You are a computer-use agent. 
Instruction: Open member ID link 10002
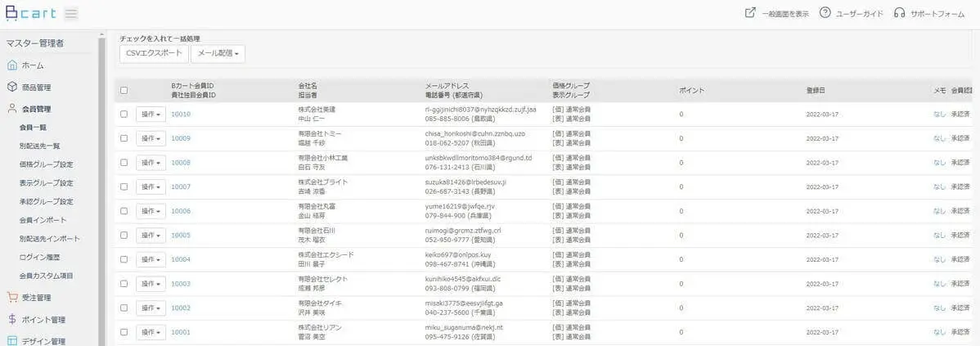(181, 308)
